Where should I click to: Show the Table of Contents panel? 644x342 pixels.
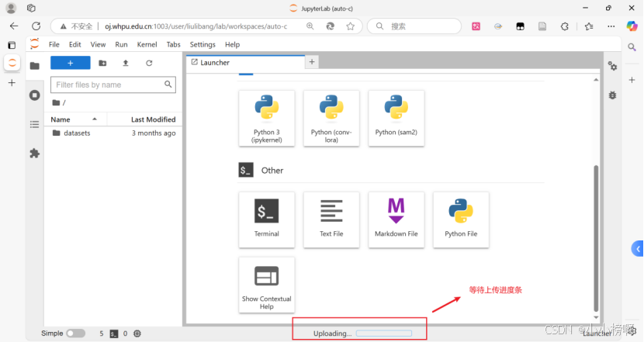click(35, 124)
